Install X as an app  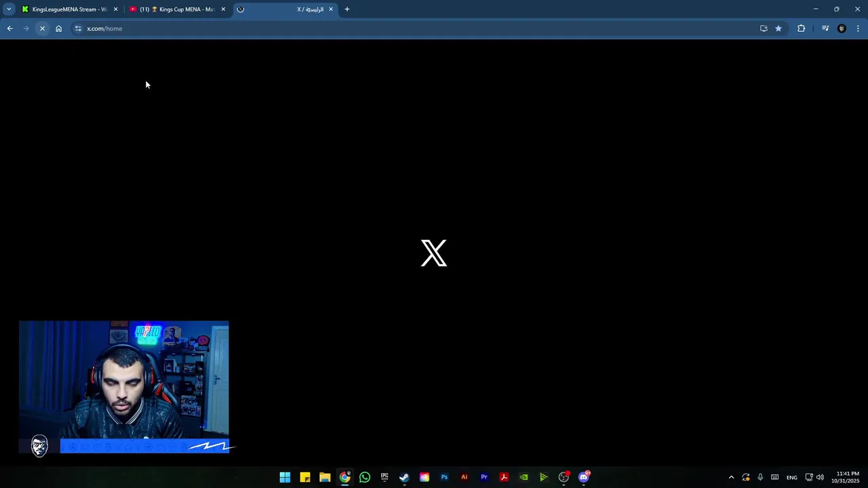[x=764, y=28]
